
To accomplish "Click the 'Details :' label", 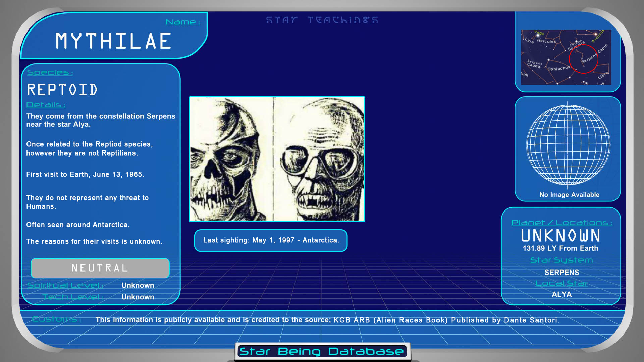I will tap(46, 105).
